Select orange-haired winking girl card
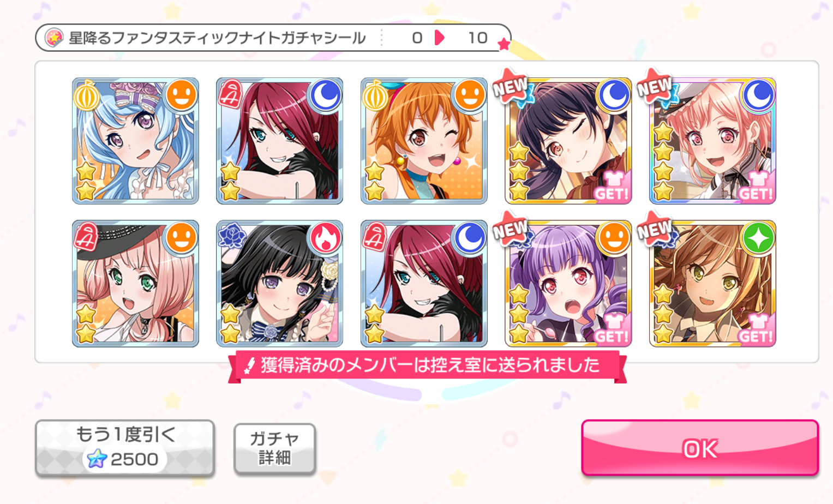 pyautogui.click(x=424, y=141)
